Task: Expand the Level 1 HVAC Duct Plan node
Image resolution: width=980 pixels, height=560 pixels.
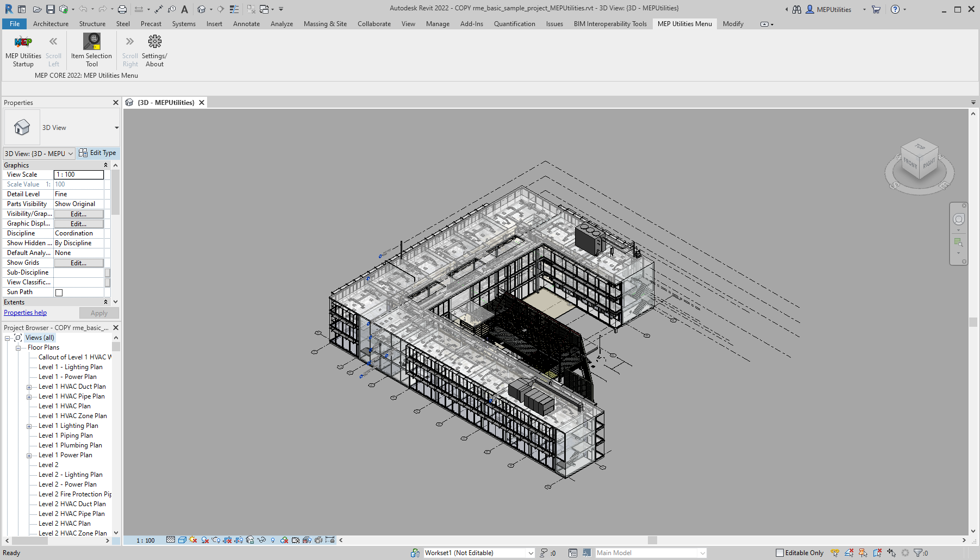Action: coord(29,387)
